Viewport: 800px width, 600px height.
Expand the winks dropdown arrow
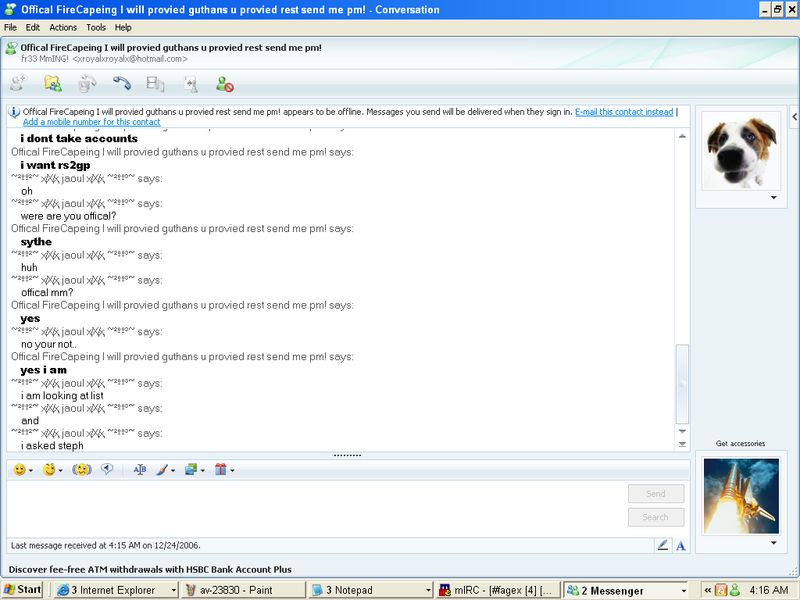(61, 470)
